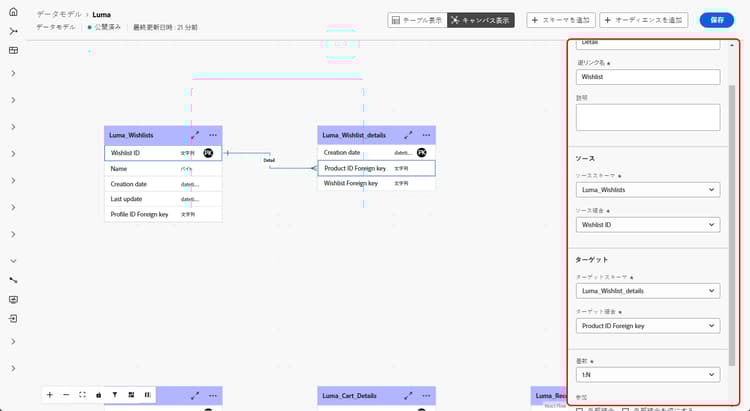Click the PK badge in Luma_Wishlist_details
This screenshot has width=750, height=411.
click(421, 152)
